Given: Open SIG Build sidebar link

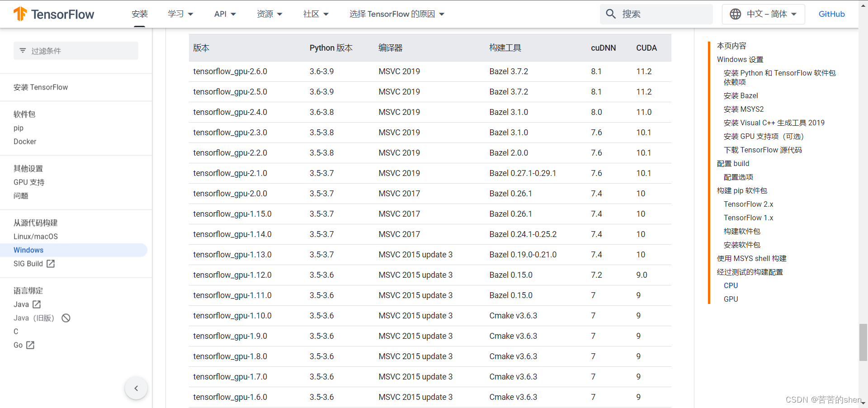Looking at the screenshot, I should click(x=28, y=264).
